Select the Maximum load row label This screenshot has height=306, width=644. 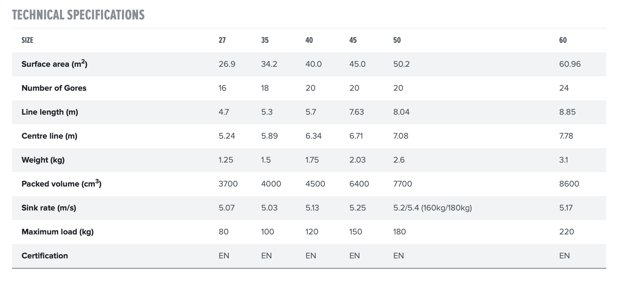[58, 232]
